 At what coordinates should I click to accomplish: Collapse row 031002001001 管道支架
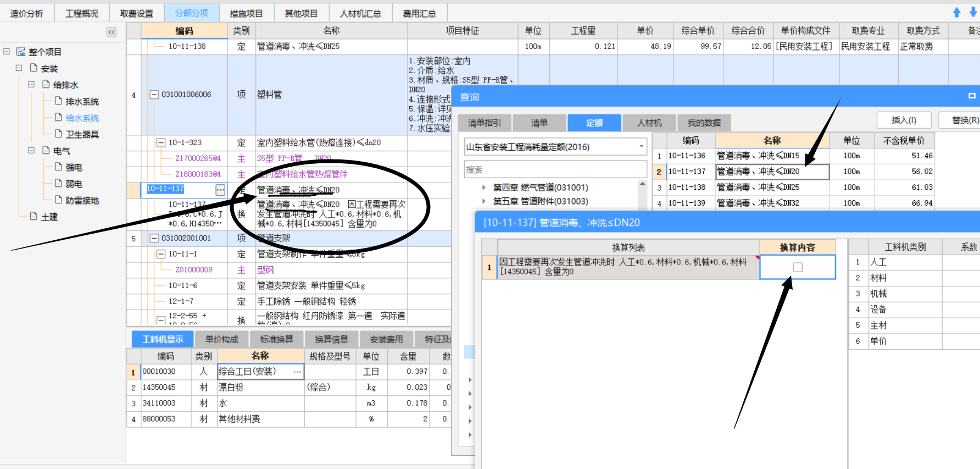[154, 238]
